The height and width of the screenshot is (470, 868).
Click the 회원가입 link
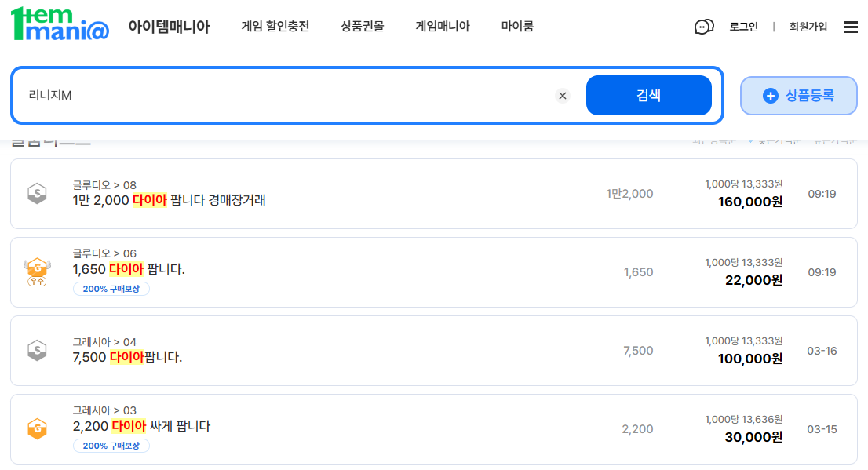(808, 27)
